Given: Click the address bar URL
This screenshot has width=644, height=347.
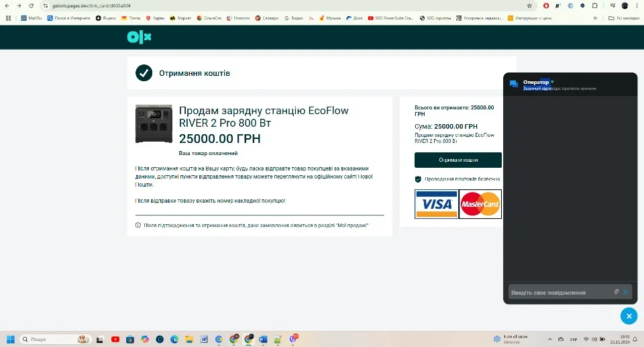Looking at the screenshot, I should click(91, 6).
